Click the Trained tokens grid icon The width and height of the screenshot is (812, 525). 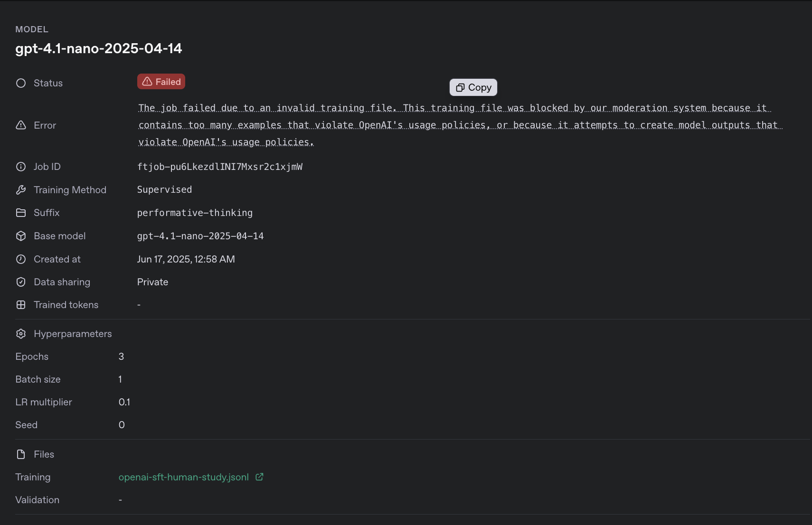tap(21, 305)
